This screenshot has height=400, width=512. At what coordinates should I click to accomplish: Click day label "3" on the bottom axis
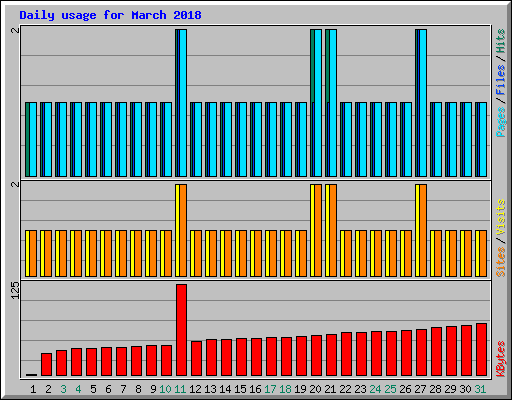(x=63, y=389)
